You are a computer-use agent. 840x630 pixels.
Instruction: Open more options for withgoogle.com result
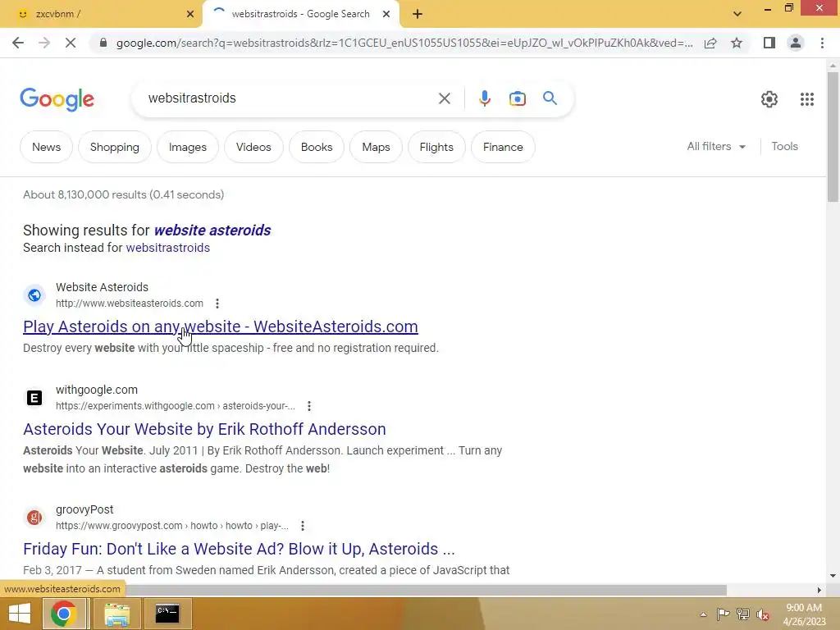click(x=309, y=406)
